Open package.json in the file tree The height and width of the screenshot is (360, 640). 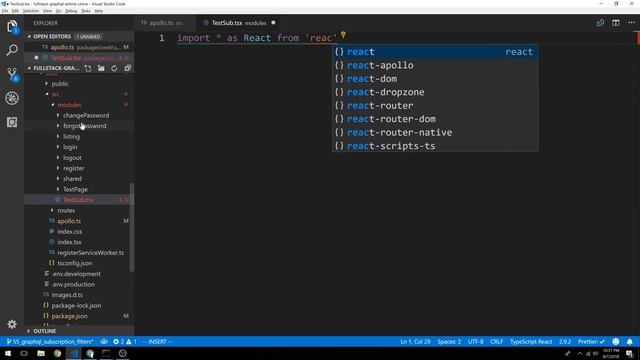point(69,316)
